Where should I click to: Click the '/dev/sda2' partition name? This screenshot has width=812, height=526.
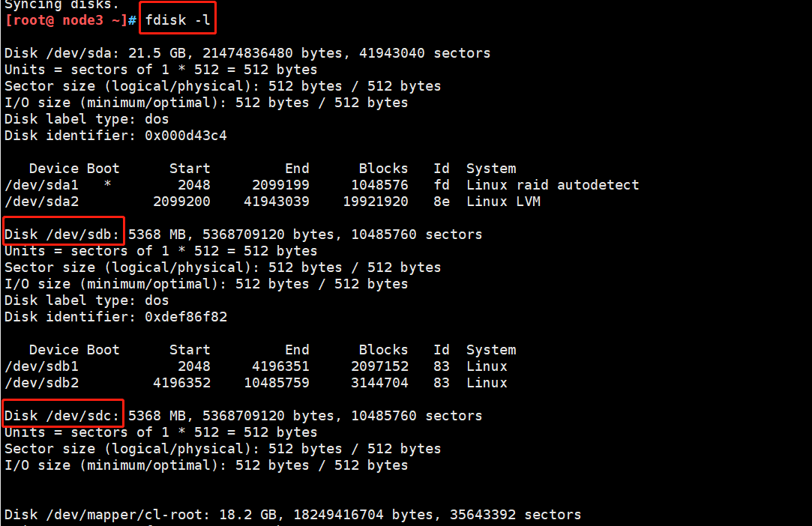(41, 202)
